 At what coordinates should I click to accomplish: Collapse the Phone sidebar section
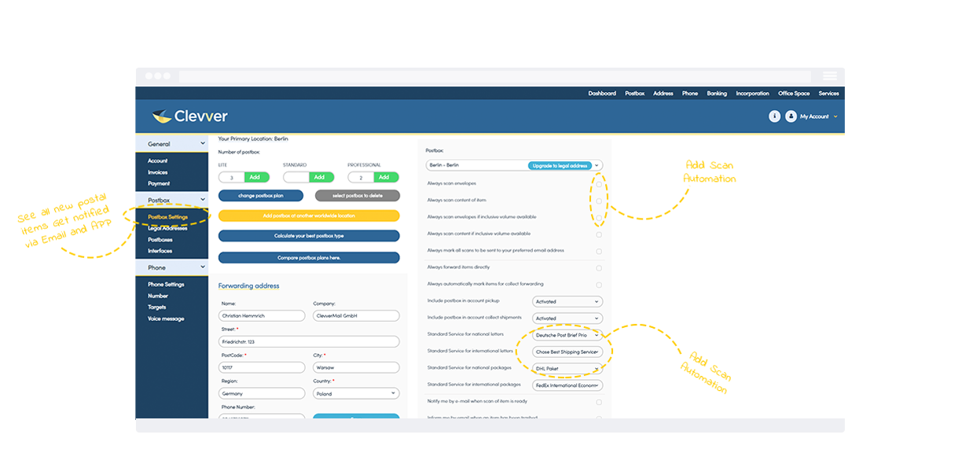point(171,267)
